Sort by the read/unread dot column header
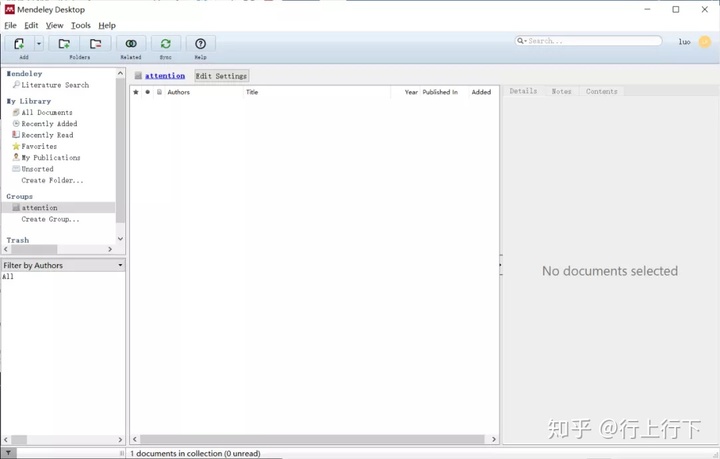The height and width of the screenshot is (459, 720). coord(147,92)
